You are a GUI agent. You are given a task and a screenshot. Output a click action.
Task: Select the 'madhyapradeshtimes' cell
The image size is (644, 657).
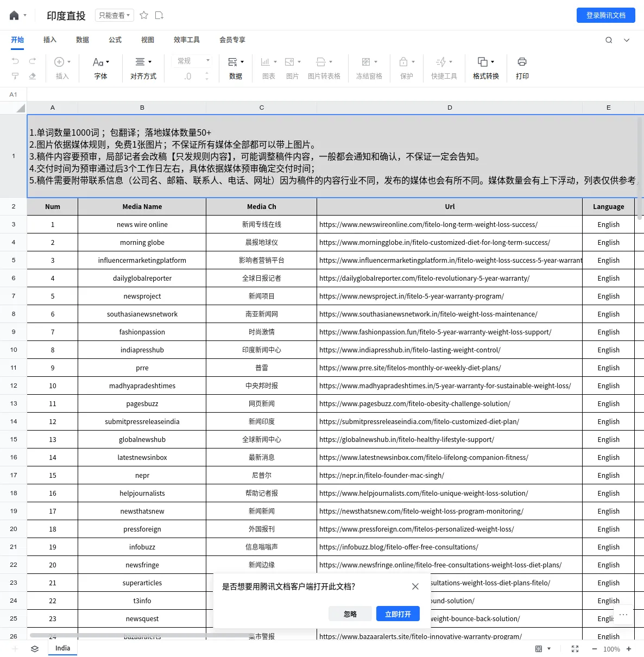click(x=142, y=386)
